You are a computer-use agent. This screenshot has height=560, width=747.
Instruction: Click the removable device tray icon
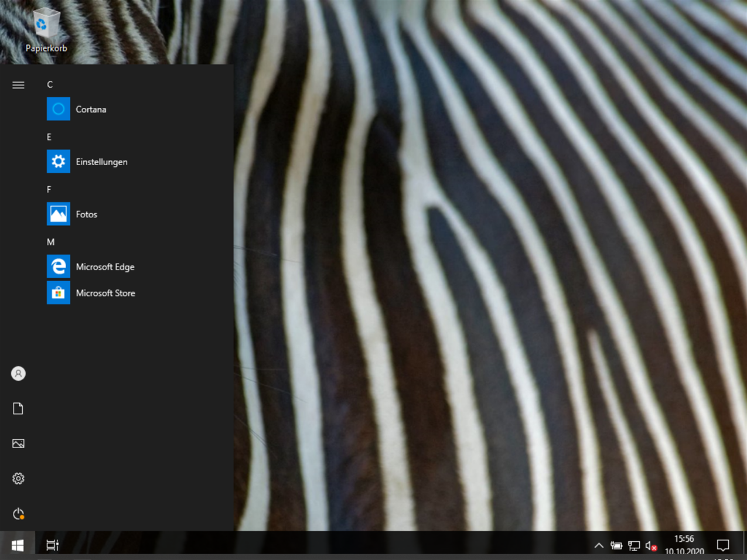pos(616,545)
